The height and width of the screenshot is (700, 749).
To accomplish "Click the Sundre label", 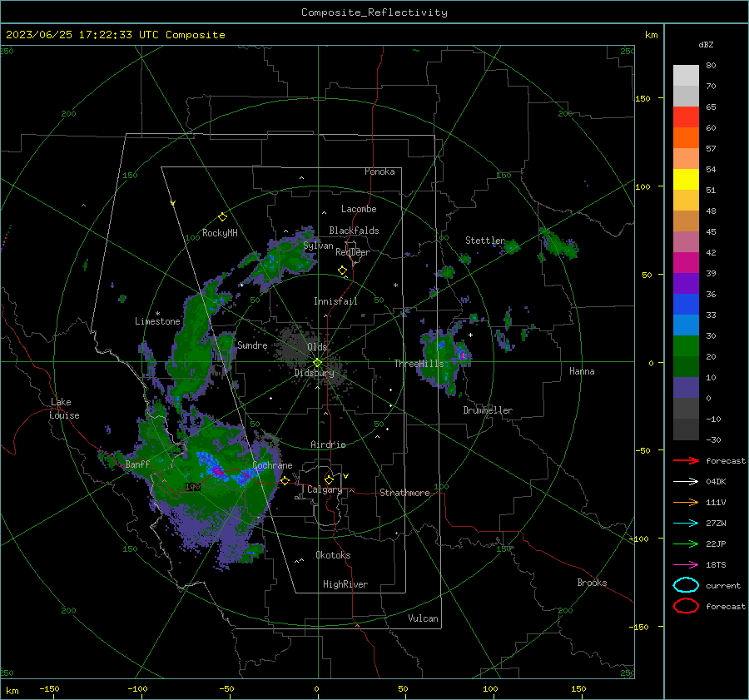I will tap(252, 345).
